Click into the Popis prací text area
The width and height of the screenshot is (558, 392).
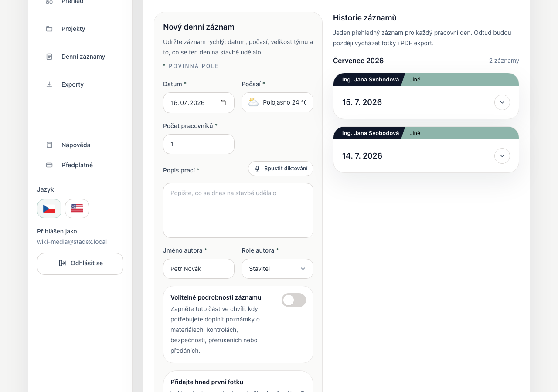[238, 210]
